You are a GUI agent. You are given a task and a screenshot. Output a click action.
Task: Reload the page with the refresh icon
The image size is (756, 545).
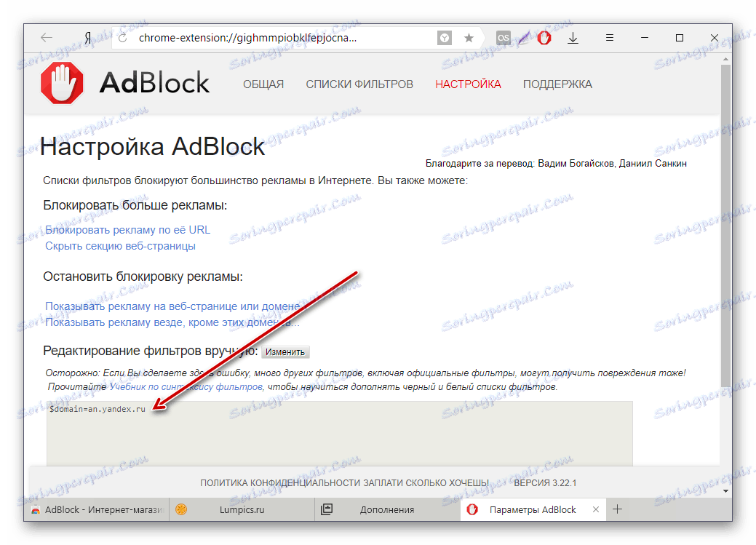coord(122,38)
